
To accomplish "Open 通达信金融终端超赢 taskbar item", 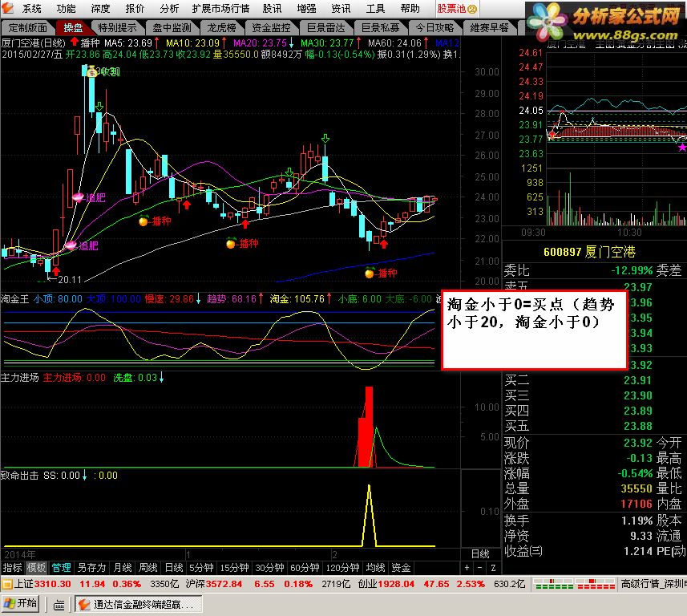I will pyautogui.click(x=138, y=604).
